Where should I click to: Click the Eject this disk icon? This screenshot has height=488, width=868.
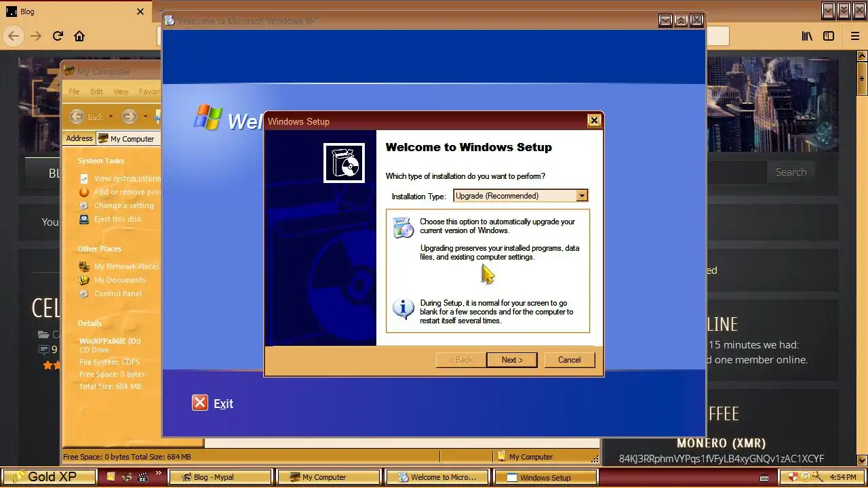pos(84,219)
